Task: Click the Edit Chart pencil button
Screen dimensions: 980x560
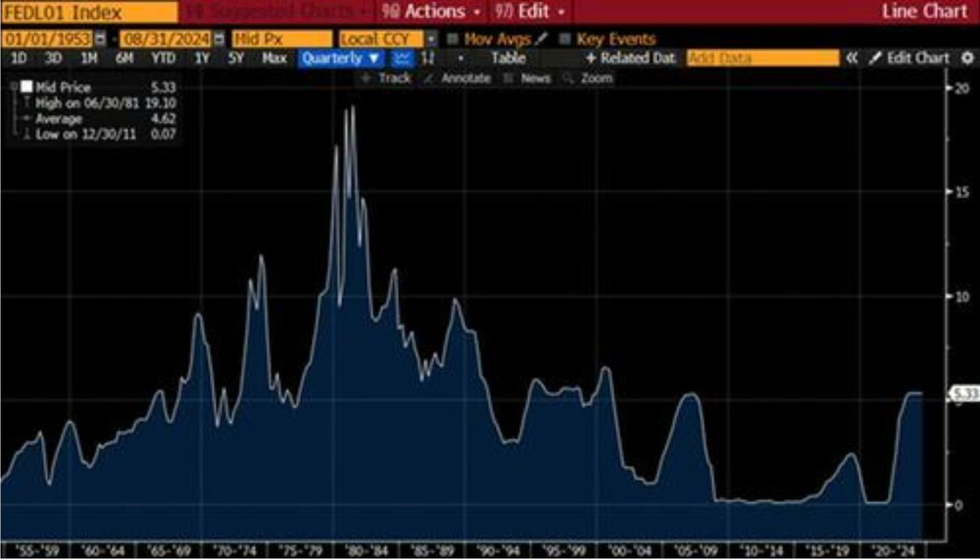Action: (x=909, y=58)
